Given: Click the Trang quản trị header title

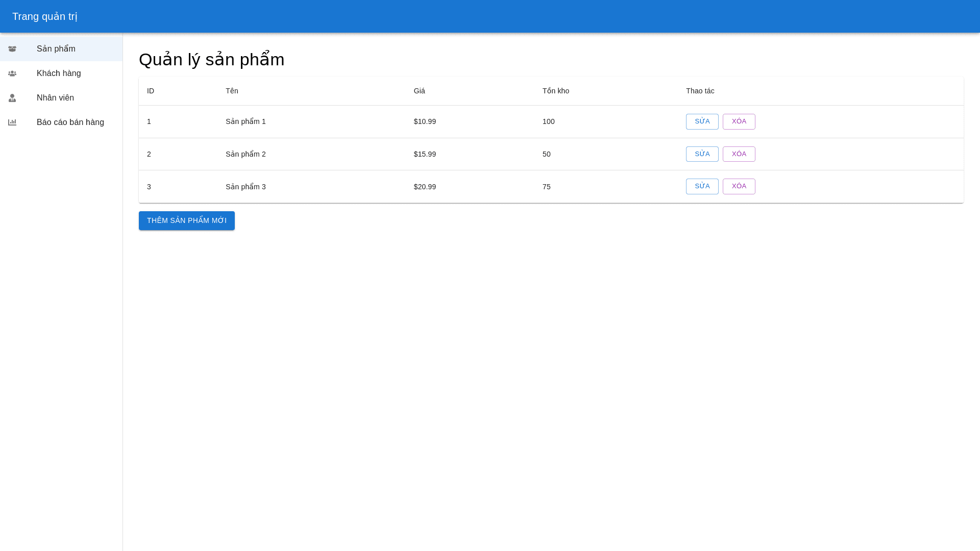Looking at the screenshot, I should (x=45, y=16).
